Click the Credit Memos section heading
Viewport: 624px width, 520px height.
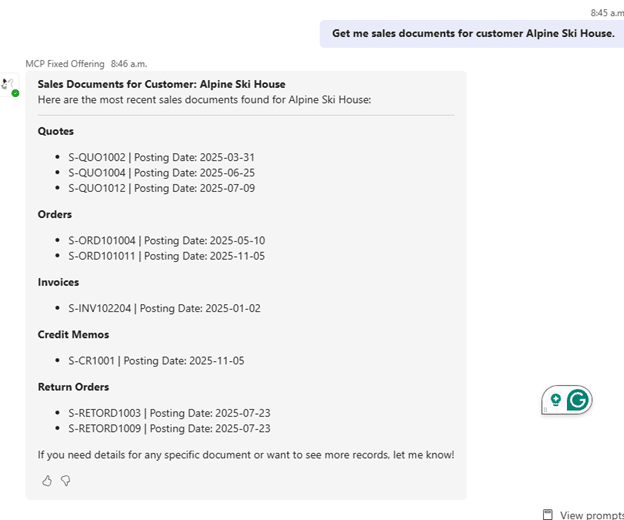[x=73, y=335]
